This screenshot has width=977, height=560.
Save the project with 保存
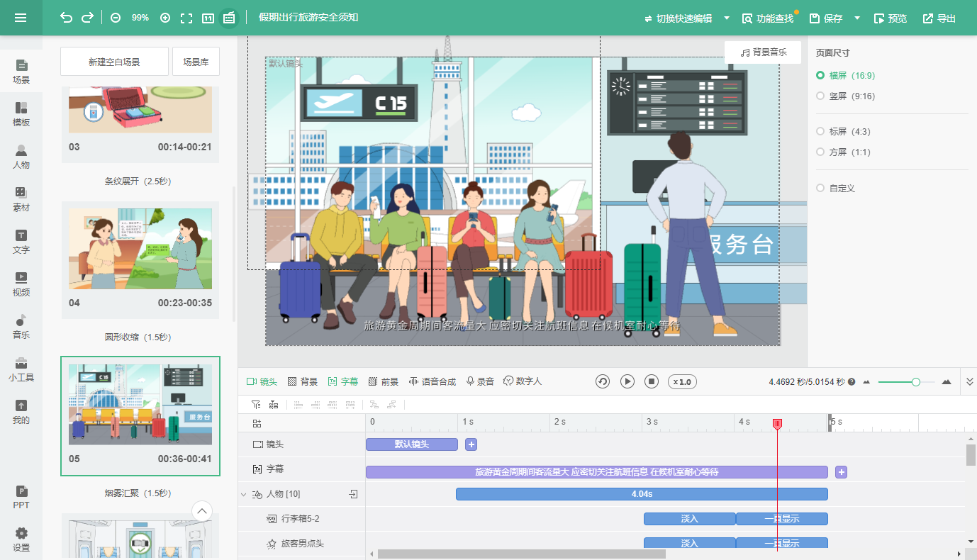[x=827, y=18]
